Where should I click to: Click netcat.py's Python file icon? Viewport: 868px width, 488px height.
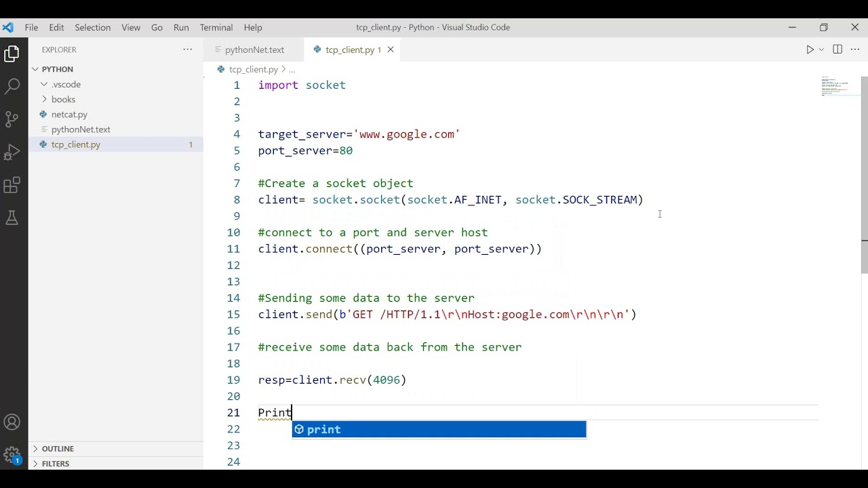[x=43, y=115]
